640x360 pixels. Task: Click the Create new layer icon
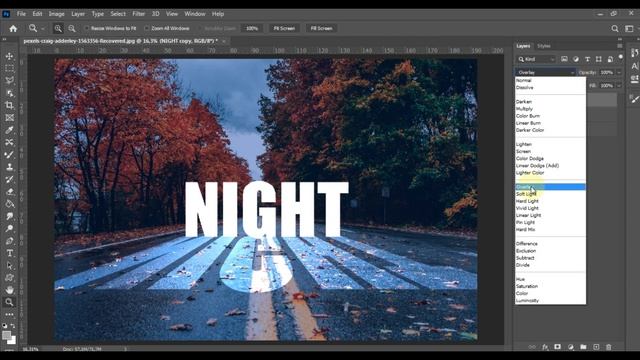pos(596,347)
